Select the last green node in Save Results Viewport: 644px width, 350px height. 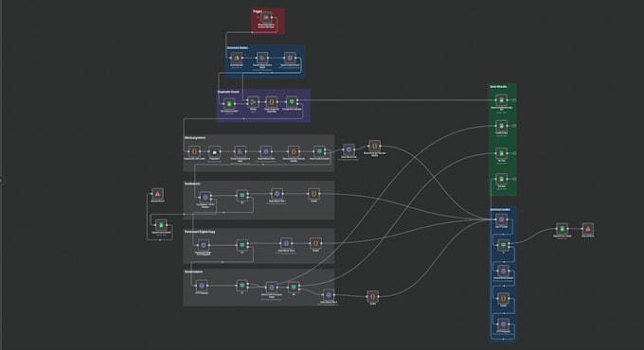[x=501, y=179]
